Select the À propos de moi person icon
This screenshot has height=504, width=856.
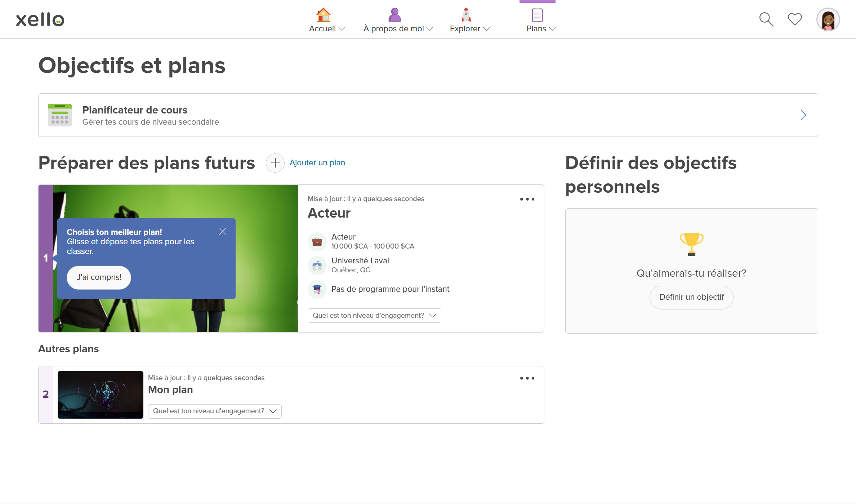pyautogui.click(x=394, y=15)
